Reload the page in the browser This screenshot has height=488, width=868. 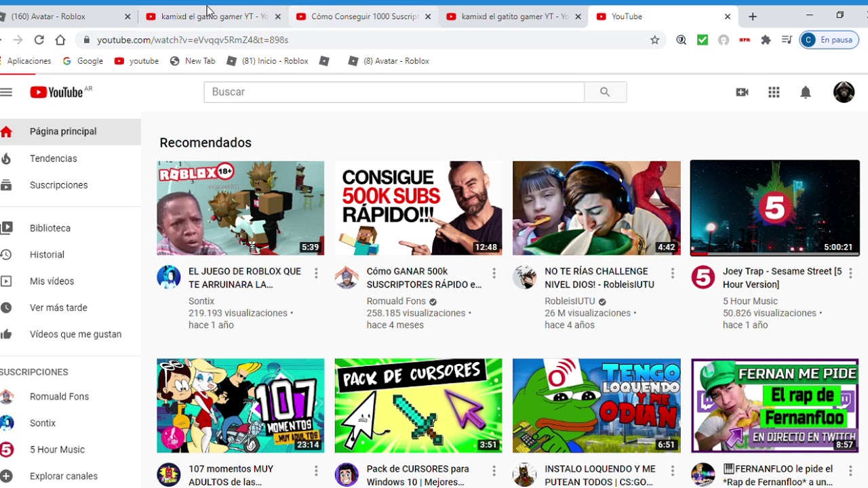tap(39, 40)
